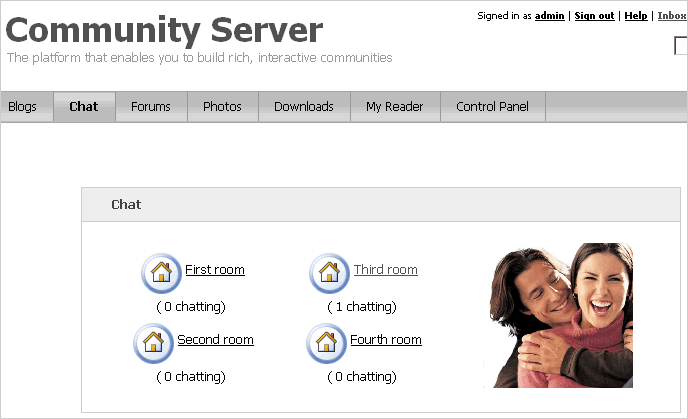
Task: Click the Third room house icon
Action: (x=329, y=272)
